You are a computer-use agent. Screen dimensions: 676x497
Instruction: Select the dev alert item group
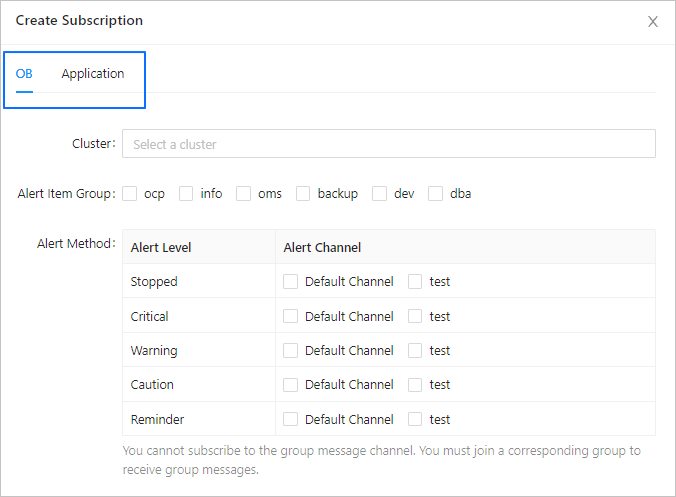(380, 194)
